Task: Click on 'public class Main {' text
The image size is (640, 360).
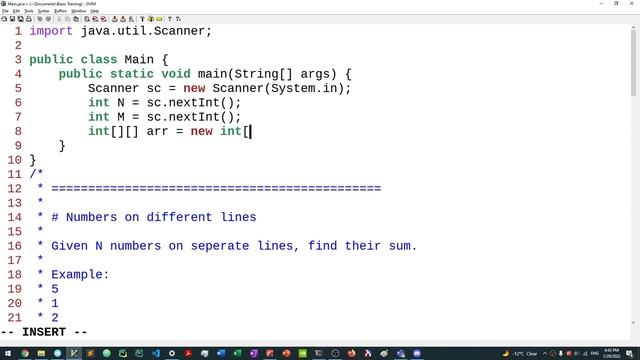Action: tap(98, 60)
